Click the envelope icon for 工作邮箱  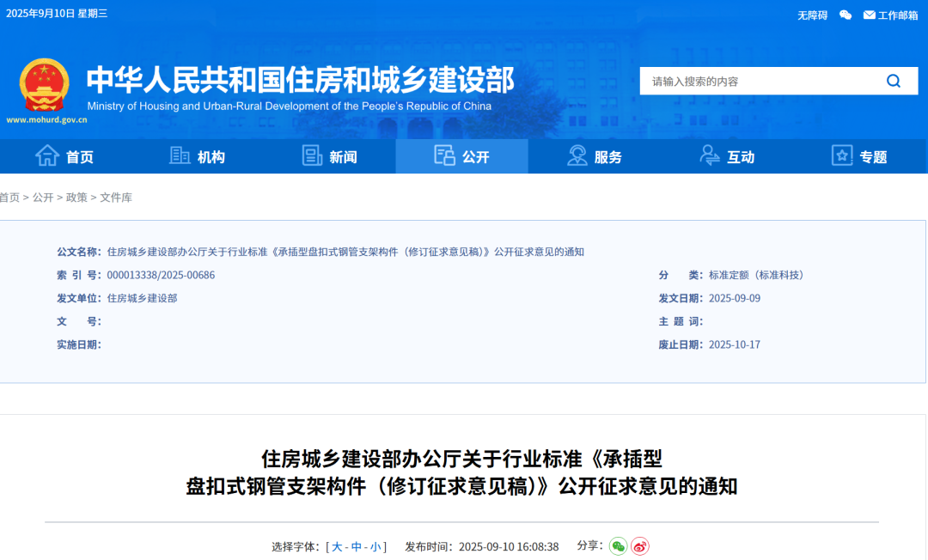(x=869, y=15)
